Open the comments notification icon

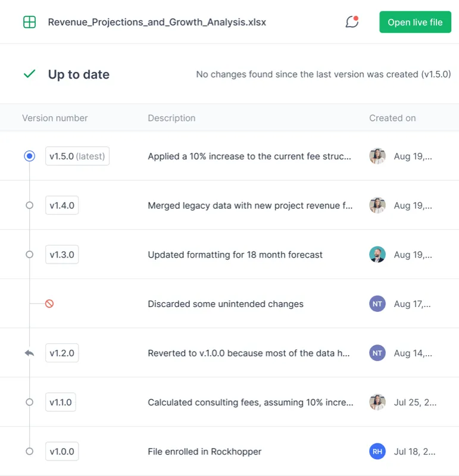[352, 23]
